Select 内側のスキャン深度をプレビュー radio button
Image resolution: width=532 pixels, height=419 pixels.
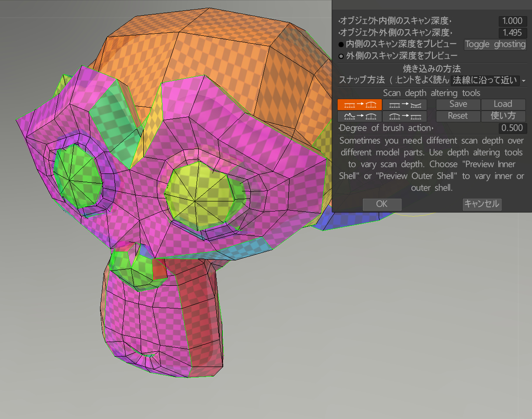[341, 44]
